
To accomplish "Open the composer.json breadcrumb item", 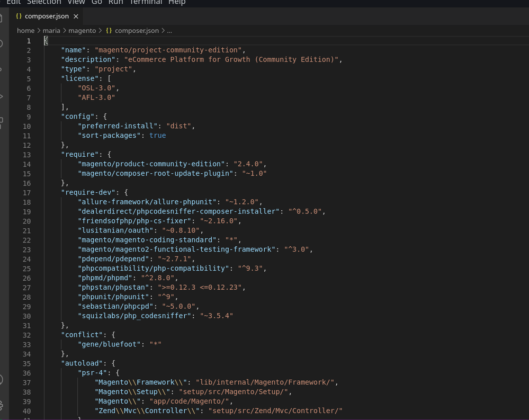I will point(137,31).
